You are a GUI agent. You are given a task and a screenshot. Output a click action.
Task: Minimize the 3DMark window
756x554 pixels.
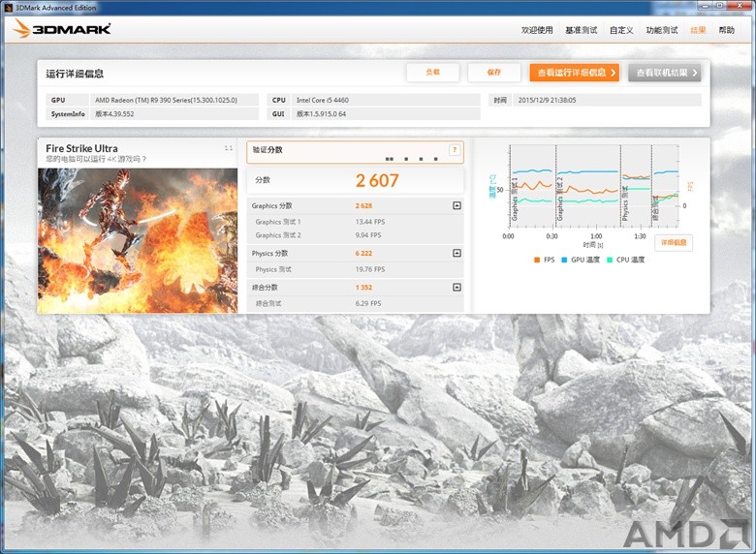[x=705, y=5]
